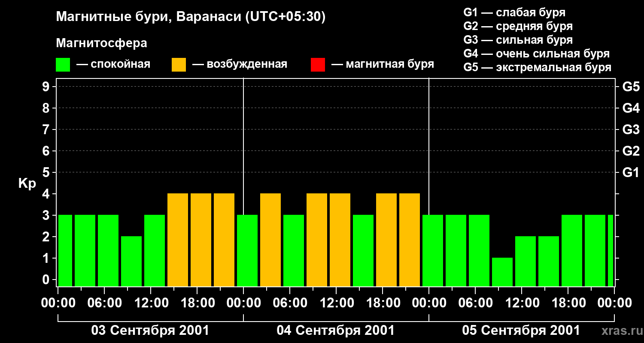Screen dimensions: 644x343
Task: Click the green bar above 06:00 on 05 Сентября
Action: tap(479, 250)
